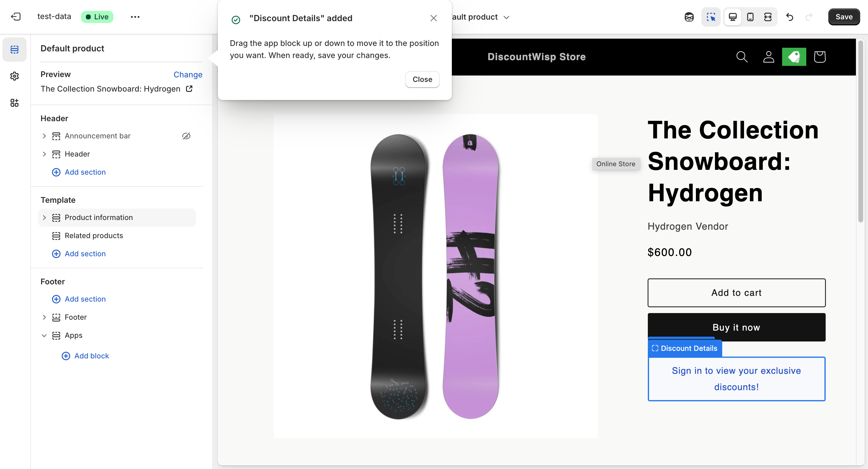Switch to fullscreen preview icon
The height and width of the screenshot is (469, 868).
[x=768, y=17]
